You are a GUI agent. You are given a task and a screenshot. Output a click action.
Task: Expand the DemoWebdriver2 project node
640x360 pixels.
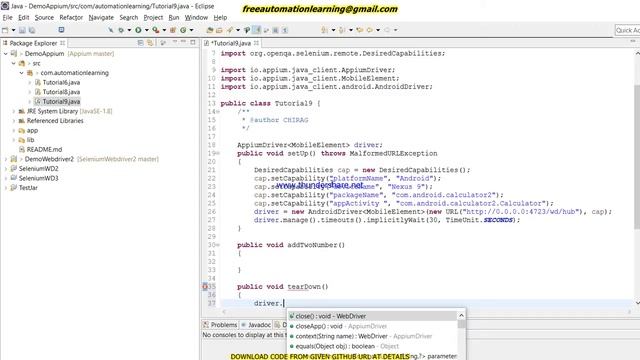pos(6,159)
